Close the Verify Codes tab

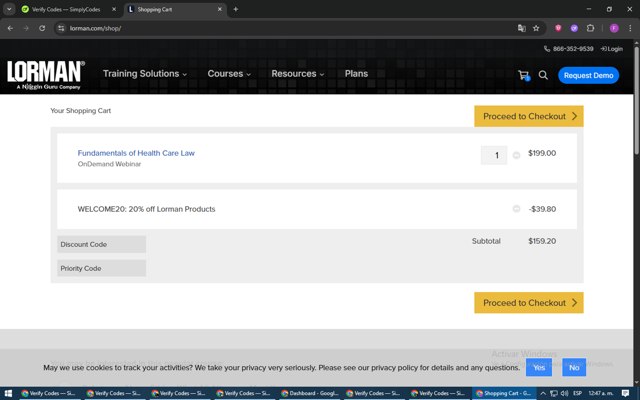click(114, 9)
